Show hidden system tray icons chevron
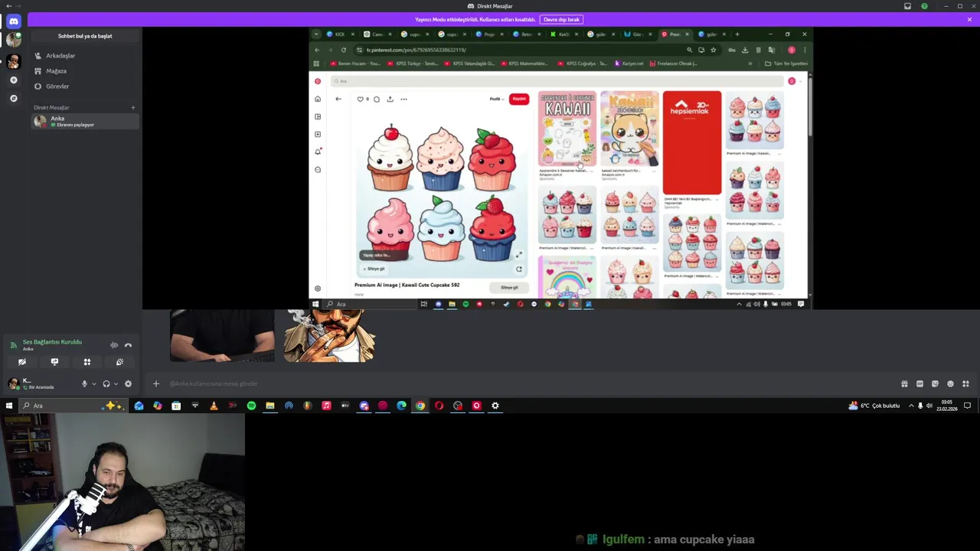Viewport: 980px width, 551px height. pyautogui.click(x=911, y=406)
